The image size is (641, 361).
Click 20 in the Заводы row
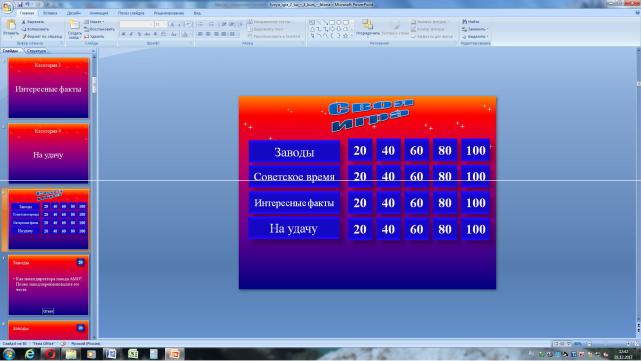pyautogui.click(x=360, y=150)
